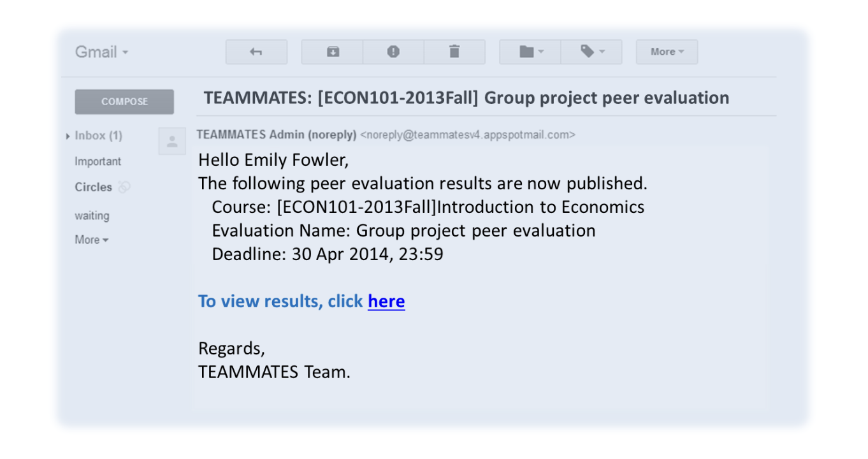Archive this email with the archive icon

[333, 52]
